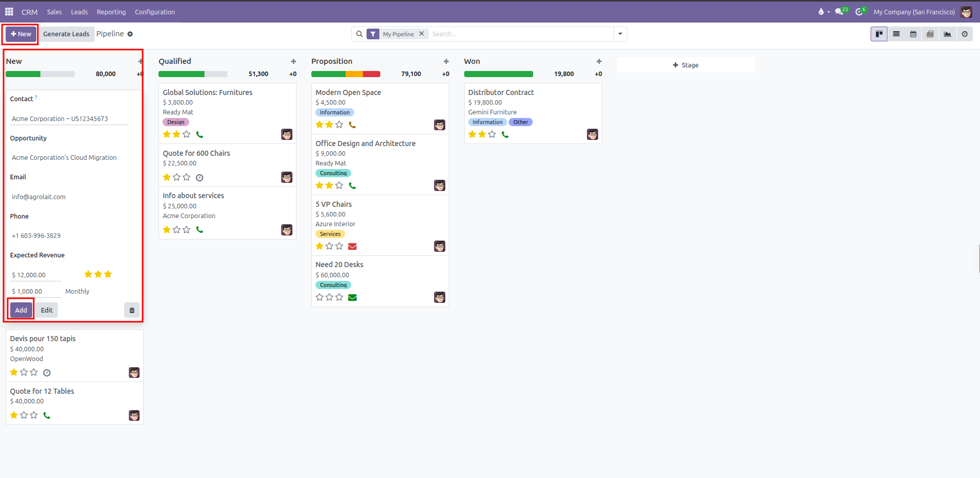Set third priority star on Quote for 600 Chairs
Image resolution: width=980 pixels, height=478 pixels.
click(187, 177)
